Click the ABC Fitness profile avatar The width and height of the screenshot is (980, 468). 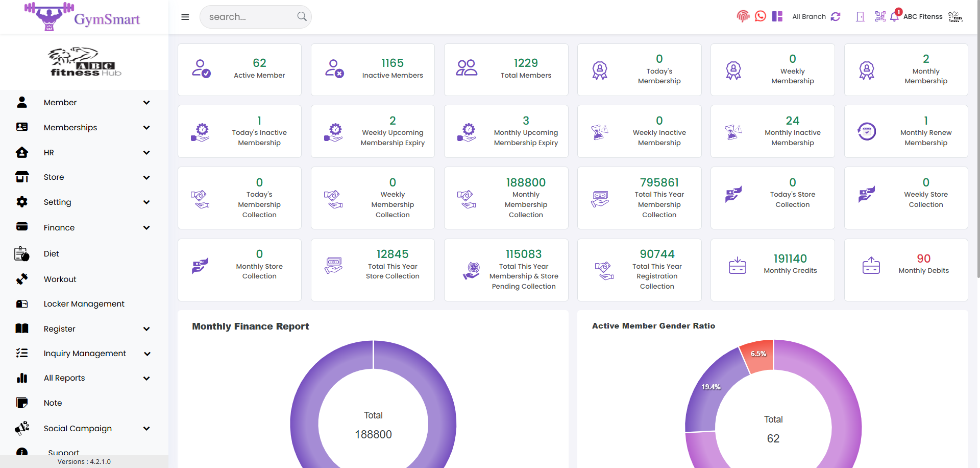point(955,16)
